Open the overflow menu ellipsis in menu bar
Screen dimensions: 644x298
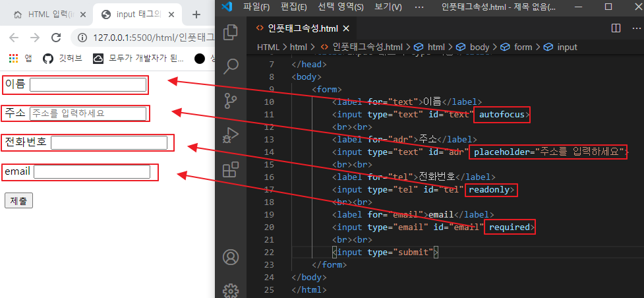[x=419, y=7]
